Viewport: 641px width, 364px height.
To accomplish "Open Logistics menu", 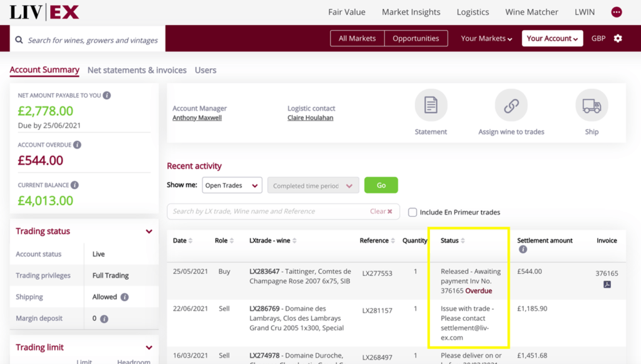I will [473, 12].
